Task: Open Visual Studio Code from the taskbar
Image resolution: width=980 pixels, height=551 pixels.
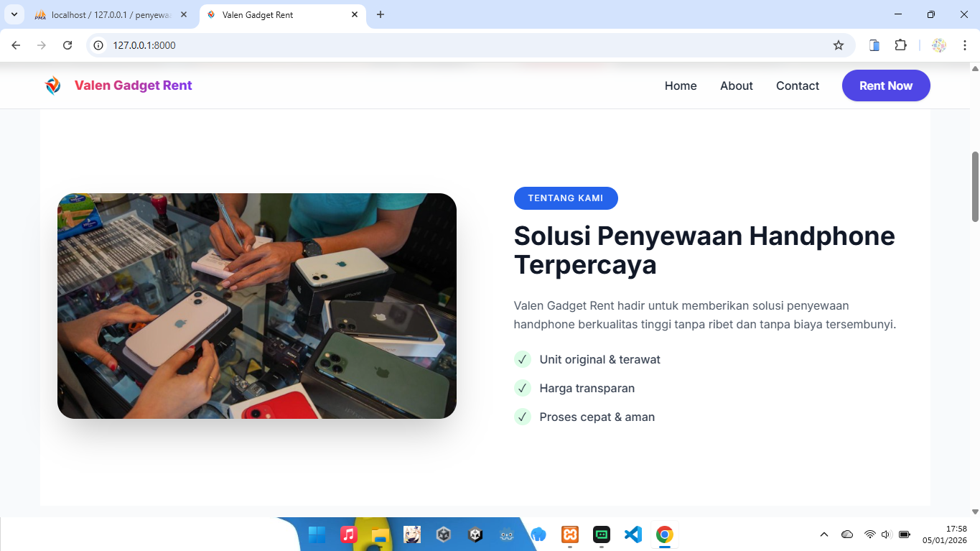Action: point(633,534)
